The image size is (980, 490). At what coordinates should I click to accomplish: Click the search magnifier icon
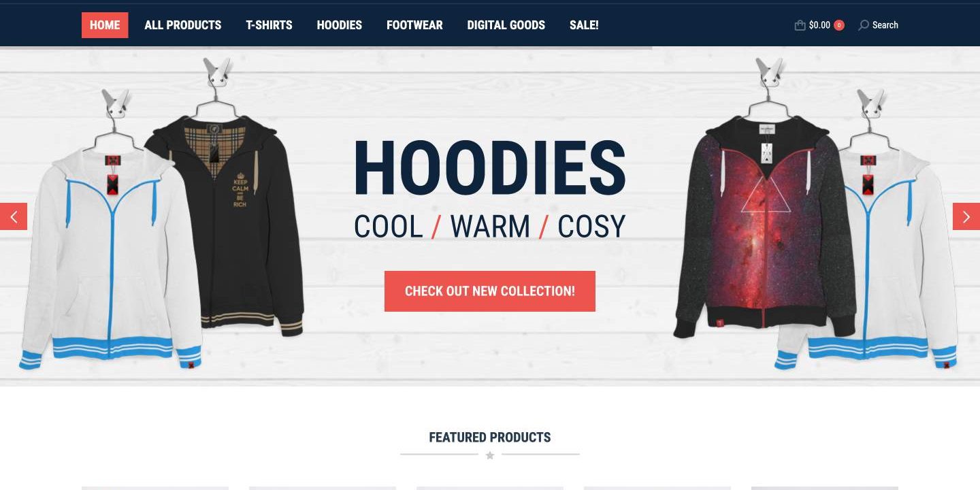tap(864, 25)
